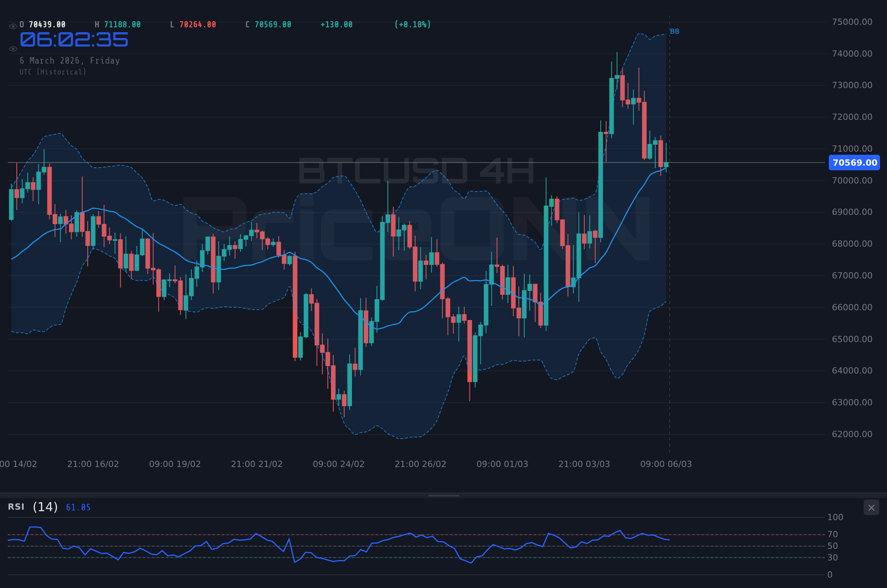Click the (+0.18%) percent change
Viewport: 887px width, 588px height.
(x=412, y=24)
